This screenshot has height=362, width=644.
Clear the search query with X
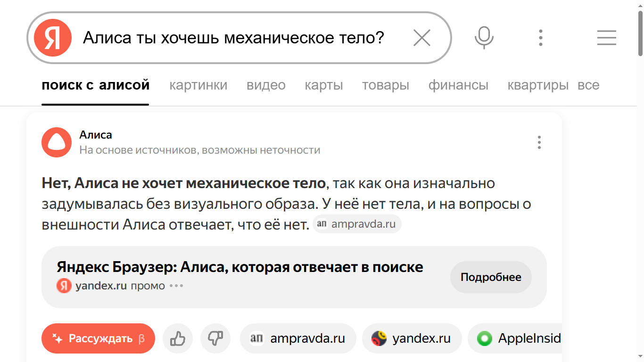point(422,38)
